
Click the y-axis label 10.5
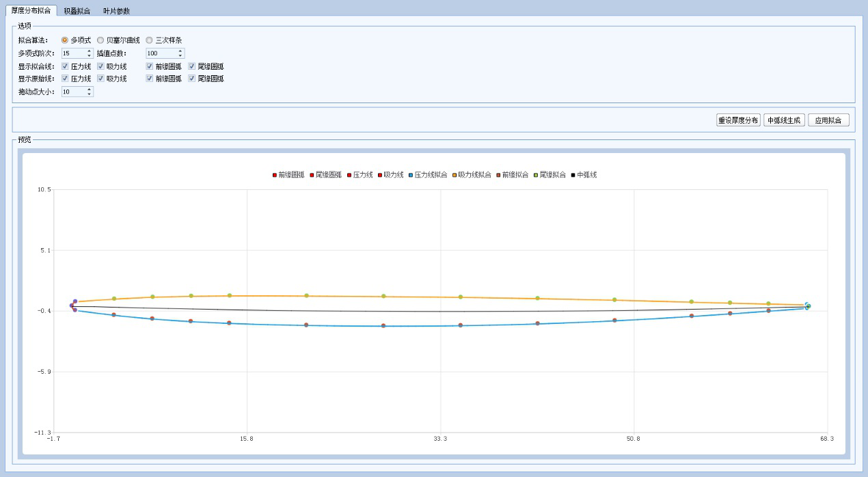pyautogui.click(x=44, y=189)
